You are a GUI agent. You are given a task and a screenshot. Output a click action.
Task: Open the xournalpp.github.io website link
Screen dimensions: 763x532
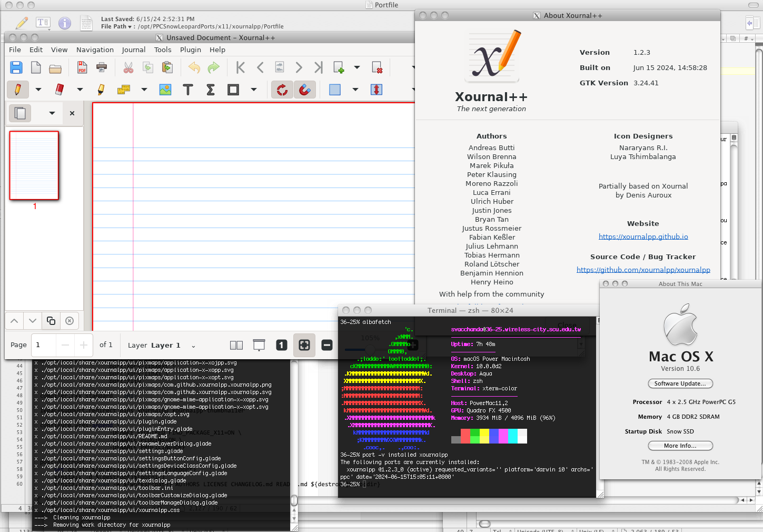(643, 237)
